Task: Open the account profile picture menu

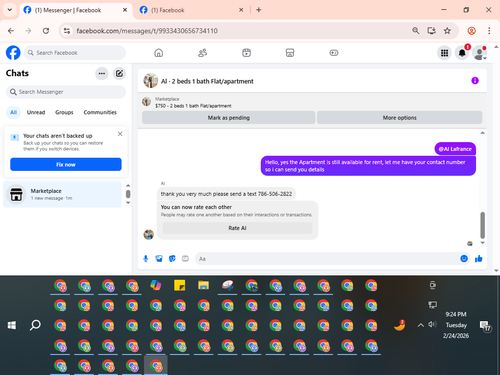Action: (479, 53)
